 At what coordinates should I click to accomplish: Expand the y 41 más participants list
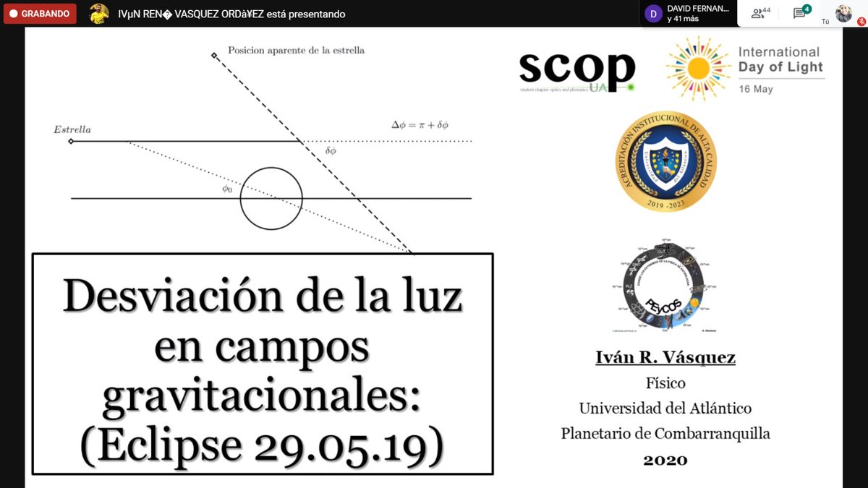tap(684, 18)
